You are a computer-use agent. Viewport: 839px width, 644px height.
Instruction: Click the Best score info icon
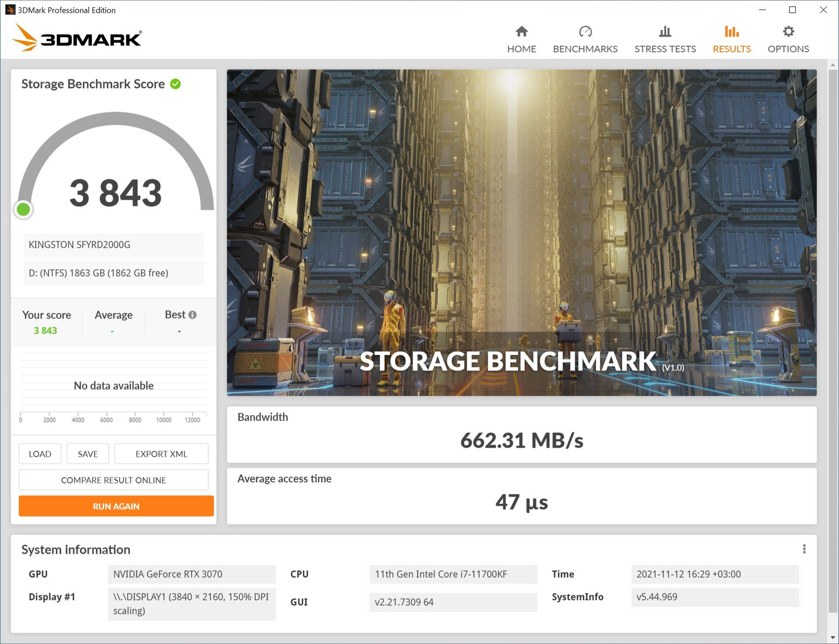[192, 315]
